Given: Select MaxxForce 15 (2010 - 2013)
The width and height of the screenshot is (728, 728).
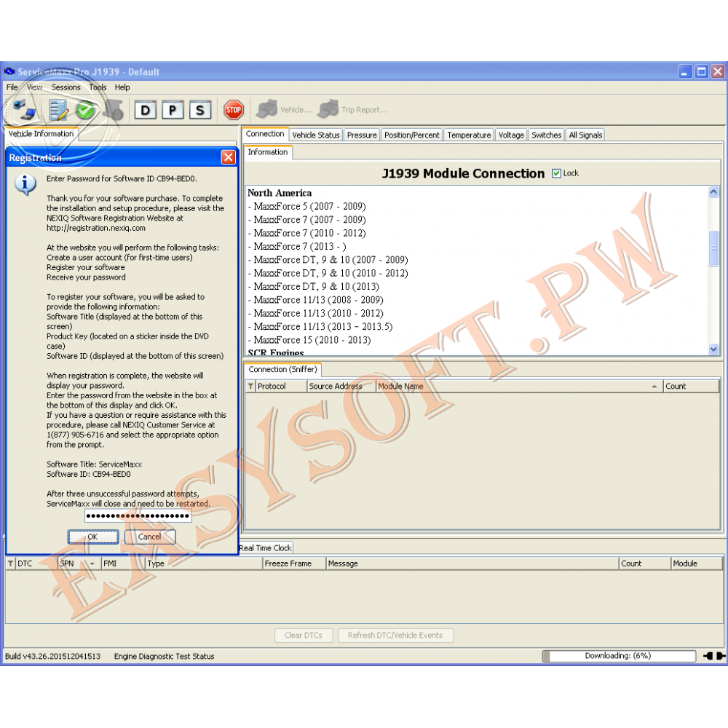Looking at the screenshot, I should click(309, 340).
